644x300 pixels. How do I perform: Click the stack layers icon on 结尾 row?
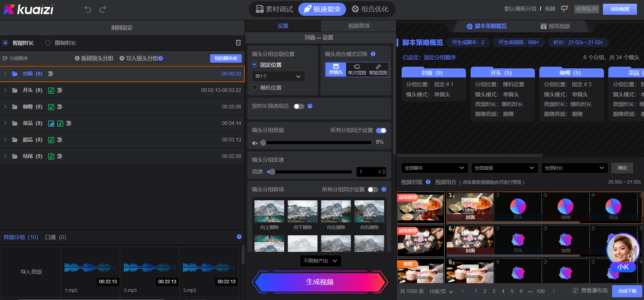(x=60, y=156)
